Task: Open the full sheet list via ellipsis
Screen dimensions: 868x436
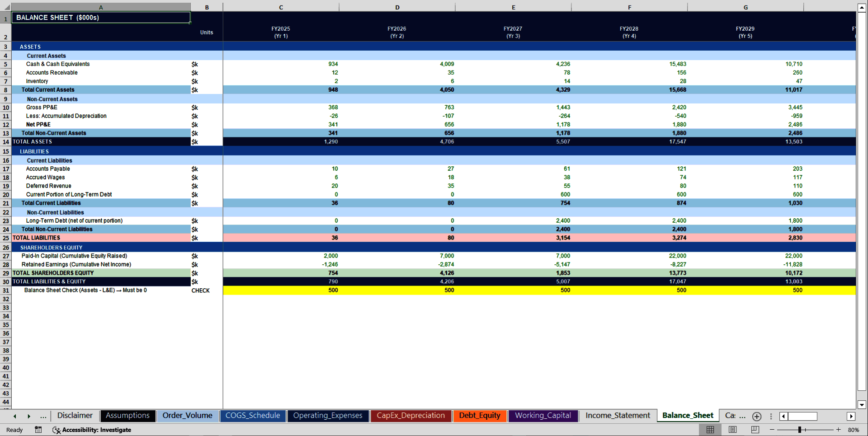Action: coord(43,416)
